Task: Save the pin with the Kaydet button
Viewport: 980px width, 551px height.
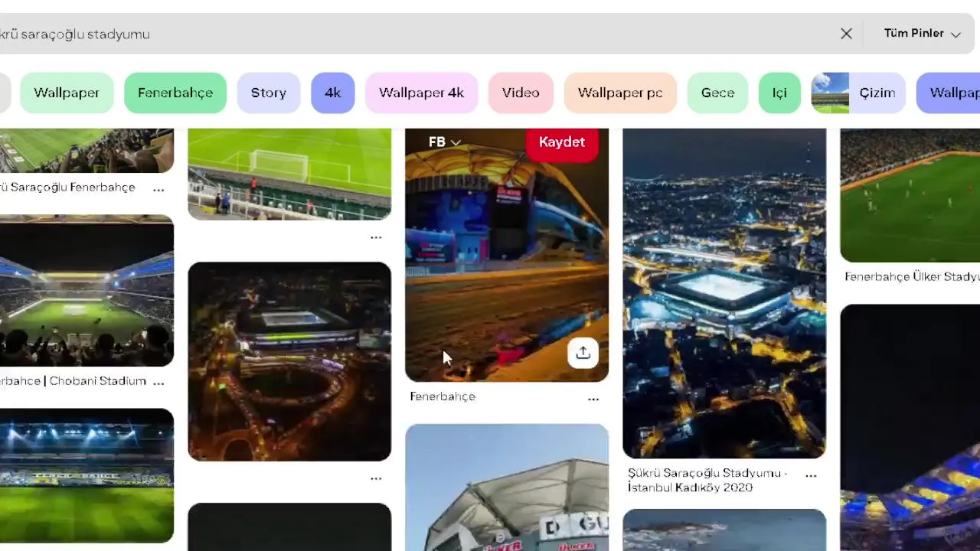Action: [x=562, y=143]
